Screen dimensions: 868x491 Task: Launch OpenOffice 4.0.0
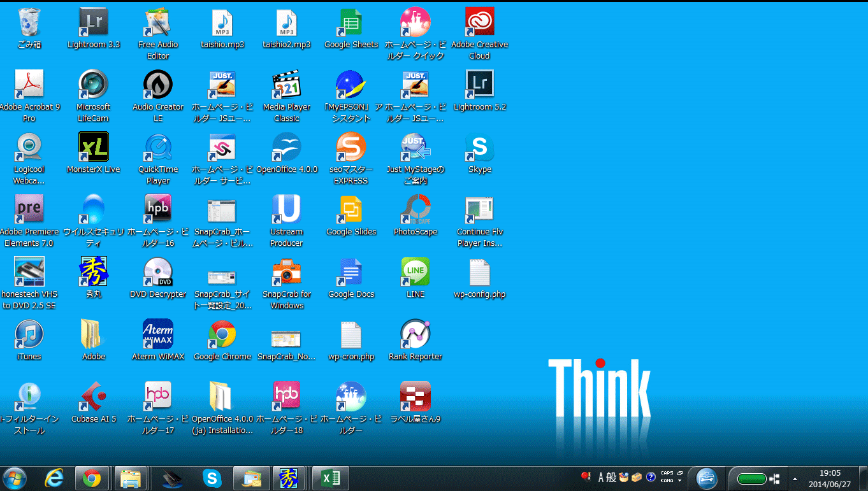point(287,153)
